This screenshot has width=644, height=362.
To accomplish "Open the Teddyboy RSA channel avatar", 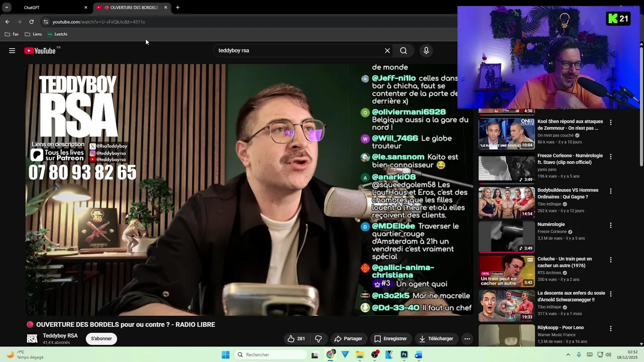I will [x=32, y=339].
